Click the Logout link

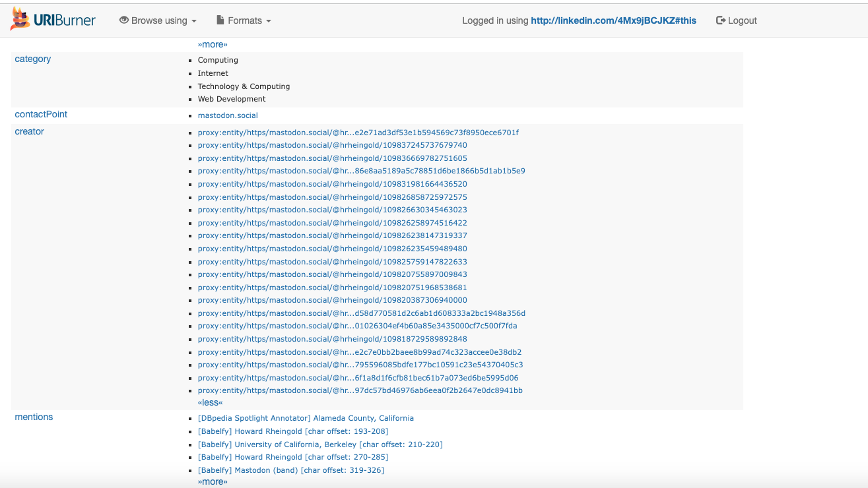(x=737, y=20)
